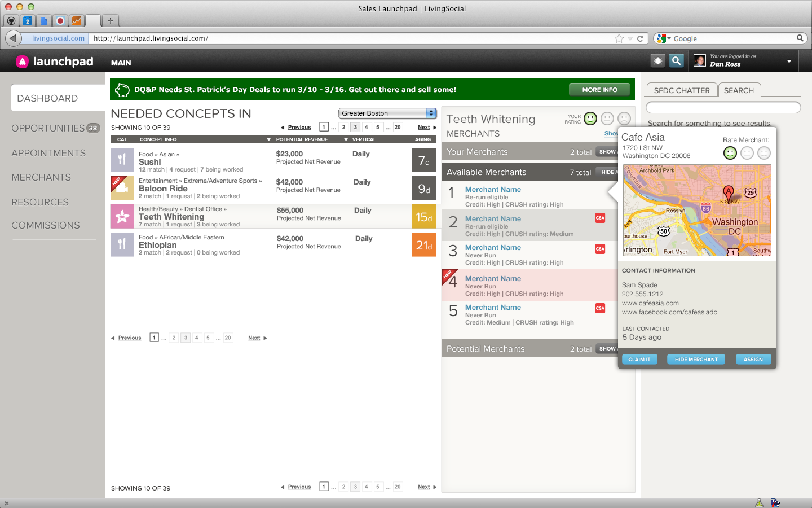Add a new browser tab
812x508 pixels.
111,21
